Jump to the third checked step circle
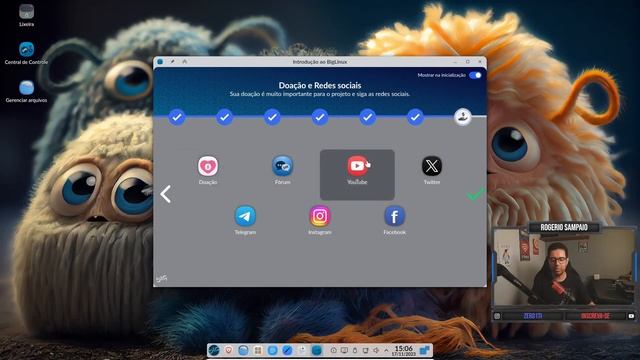 click(x=272, y=117)
